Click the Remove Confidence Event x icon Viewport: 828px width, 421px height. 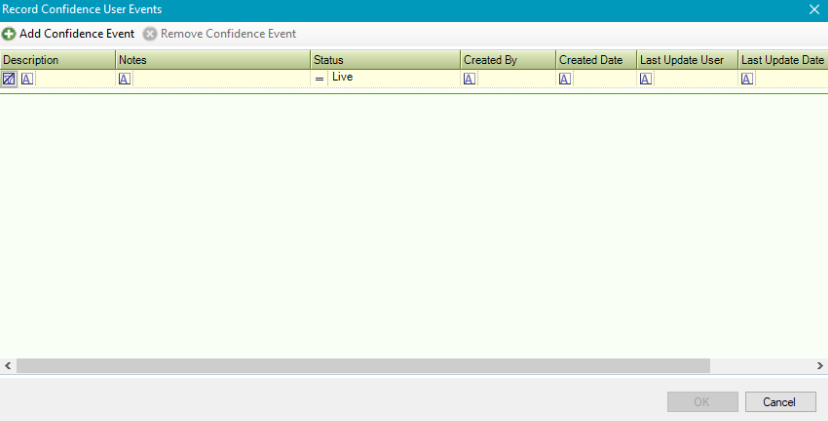pyautogui.click(x=150, y=34)
